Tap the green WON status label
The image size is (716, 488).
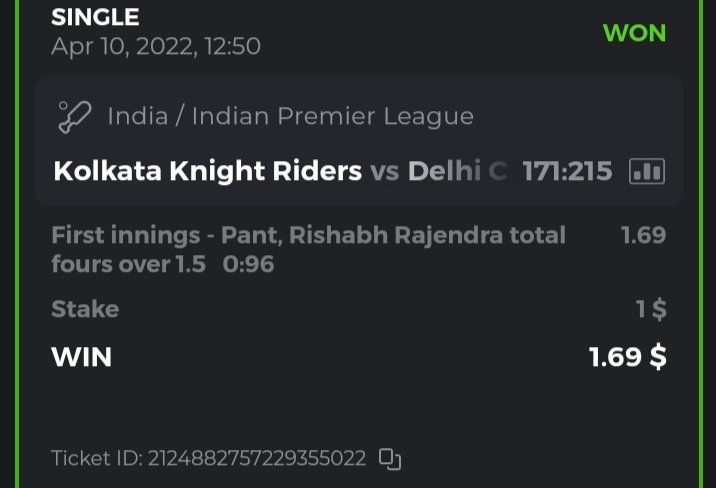coord(634,32)
